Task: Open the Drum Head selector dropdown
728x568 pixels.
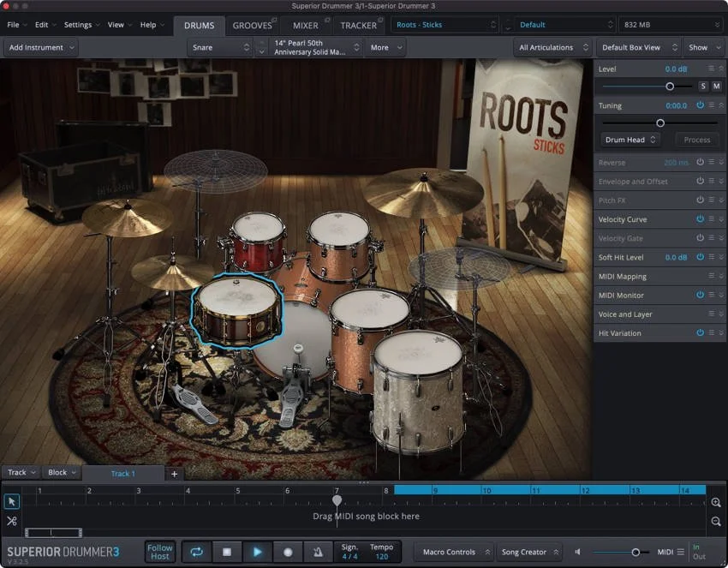Action: pyautogui.click(x=630, y=139)
